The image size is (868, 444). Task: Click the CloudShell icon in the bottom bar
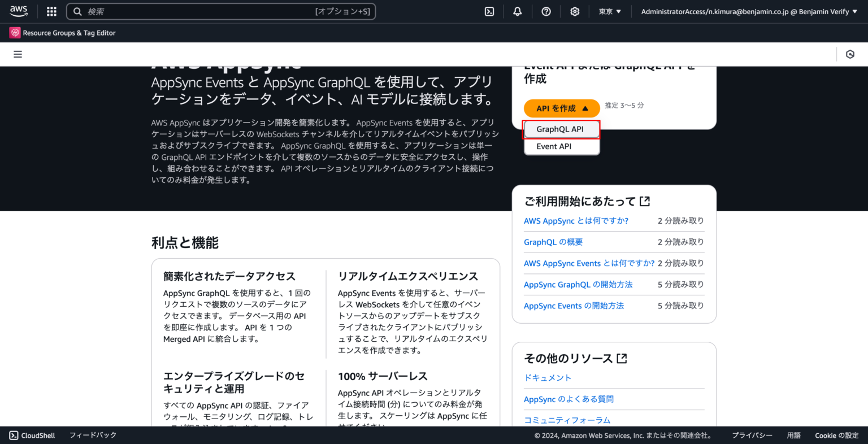(12, 435)
